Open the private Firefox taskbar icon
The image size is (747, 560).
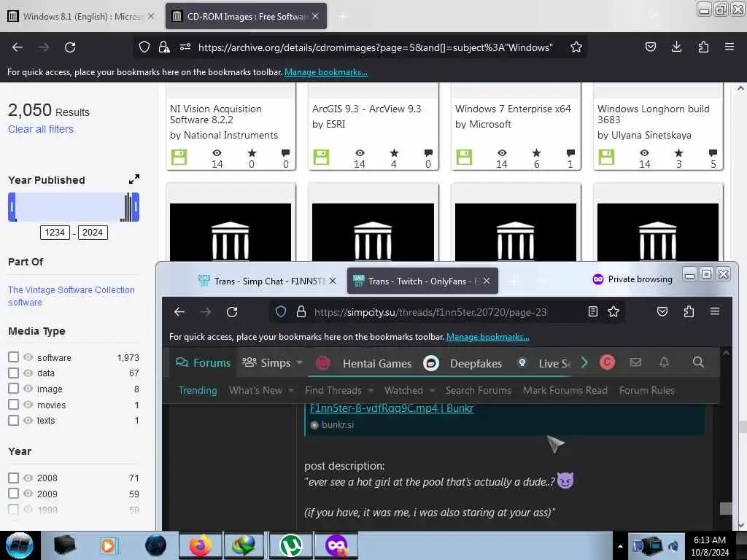(336, 545)
